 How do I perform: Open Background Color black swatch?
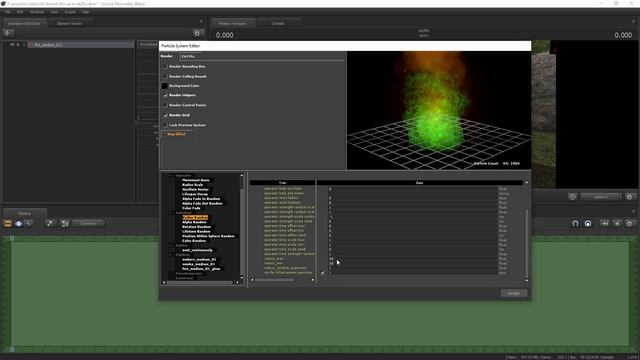pyautogui.click(x=164, y=86)
